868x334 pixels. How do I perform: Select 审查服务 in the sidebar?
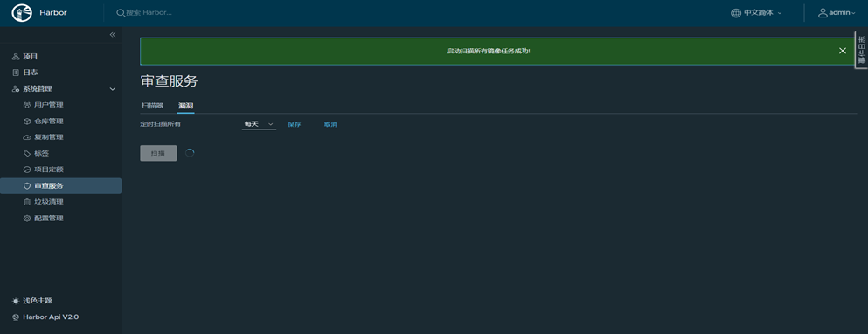(61, 186)
